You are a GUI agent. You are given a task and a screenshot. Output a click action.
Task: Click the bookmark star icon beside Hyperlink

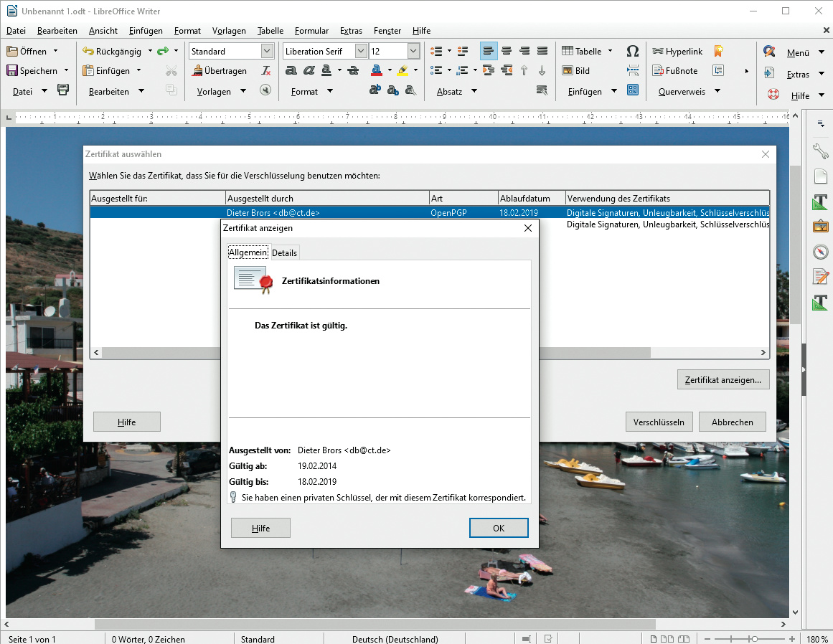(717, 52)
